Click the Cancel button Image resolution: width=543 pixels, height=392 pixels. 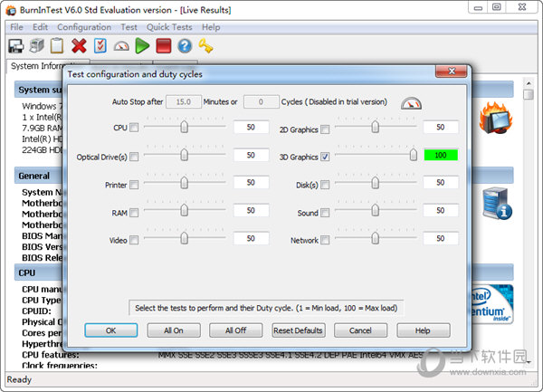360,330
